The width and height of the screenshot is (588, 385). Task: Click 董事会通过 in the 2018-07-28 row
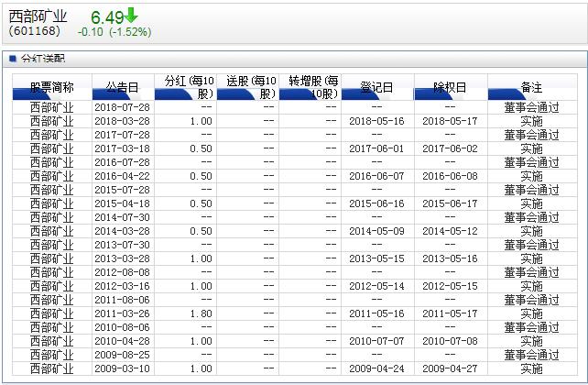click(531, 107)
